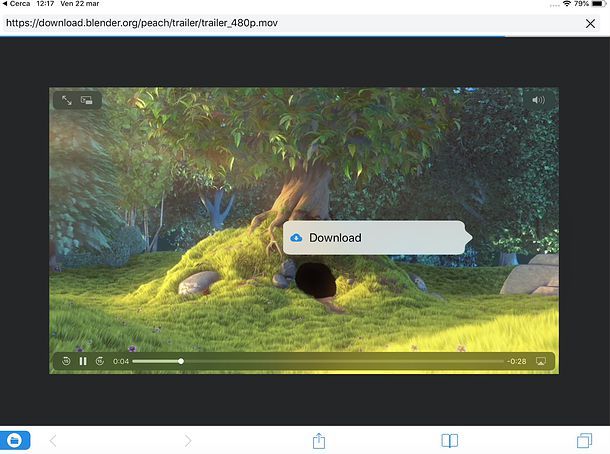This screenshot has height=454, width=610.
Task: Tap the Wi-Fi status icon
Action: click(567, 4)
